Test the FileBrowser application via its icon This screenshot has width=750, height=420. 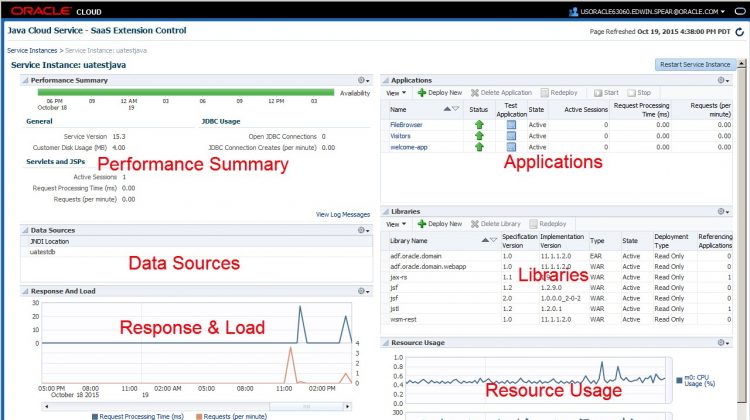click(x=511, y=124)
